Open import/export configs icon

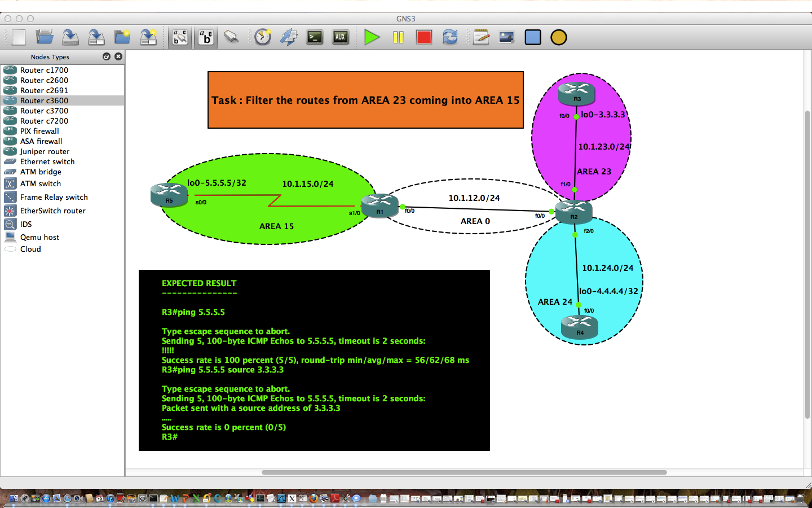tap(289, 37)
